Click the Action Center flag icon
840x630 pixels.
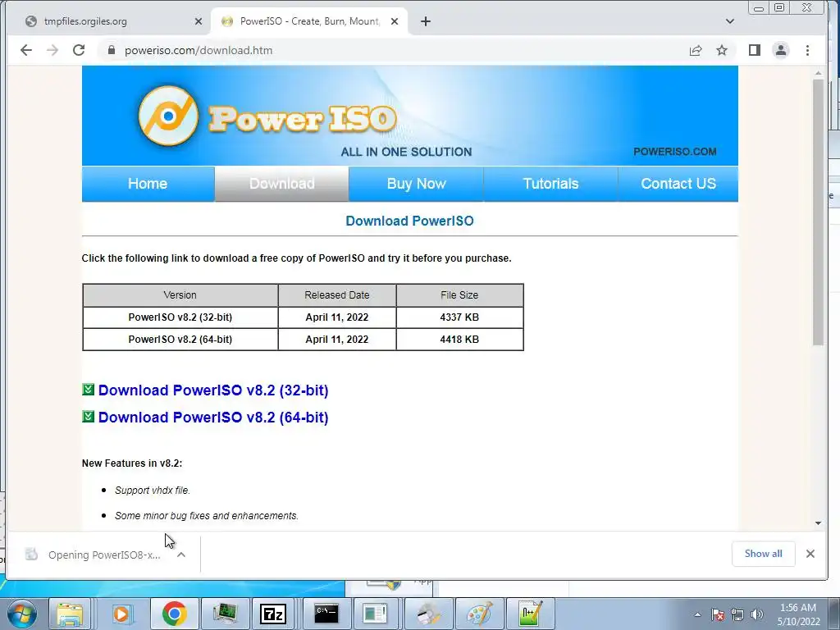(718, 614)
